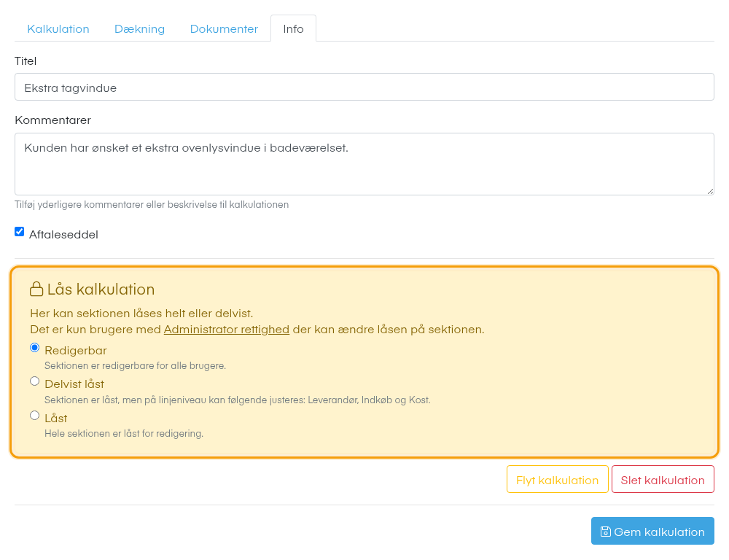Go to the Dokumenter tab
729x560 pixels.
click(224, 29)
